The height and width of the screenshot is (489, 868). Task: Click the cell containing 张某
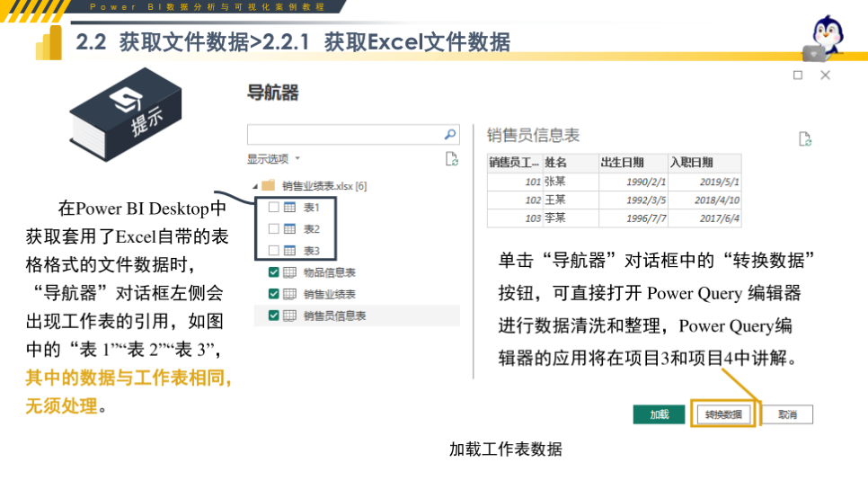pyautogui.click(x=571, y=181)
